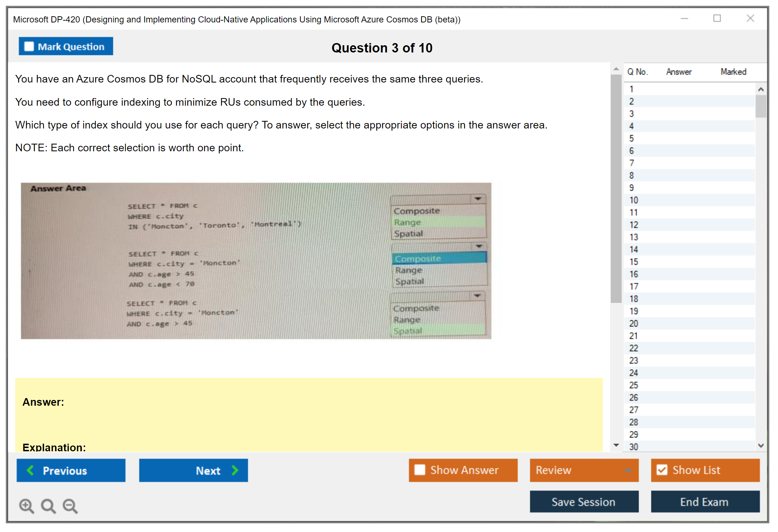Uncheck the Show List checkbox
The height and width of the screenshot is (532, 778).
662,470
